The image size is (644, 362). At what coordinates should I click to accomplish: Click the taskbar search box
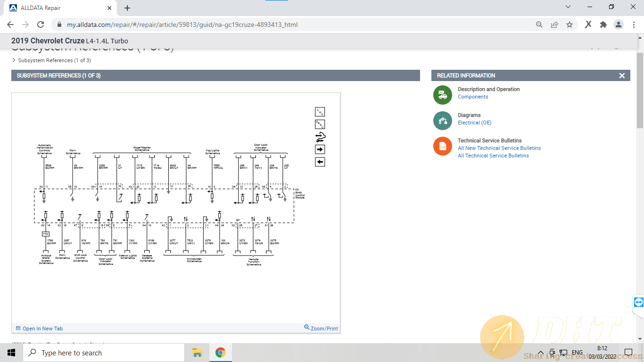(x=104, y=353)
